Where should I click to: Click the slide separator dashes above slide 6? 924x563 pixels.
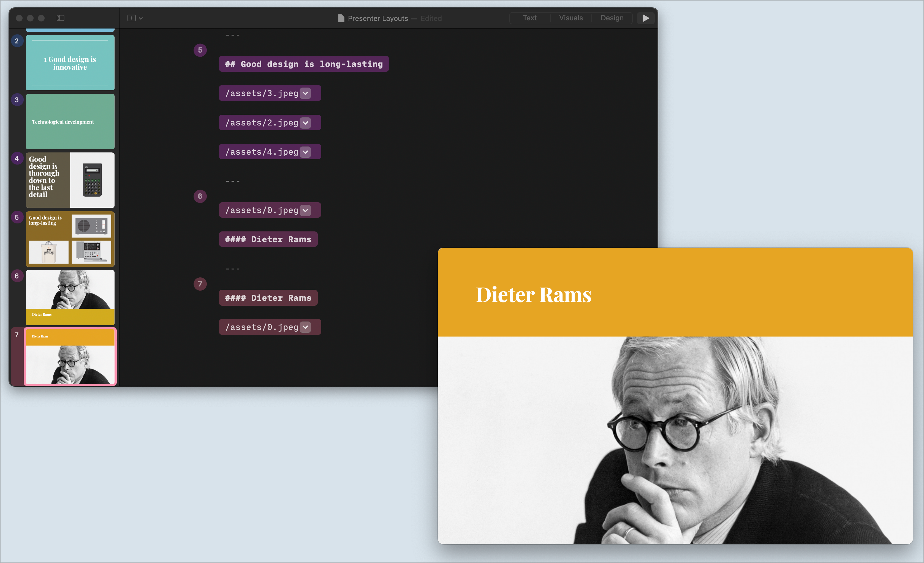(232, 181)
